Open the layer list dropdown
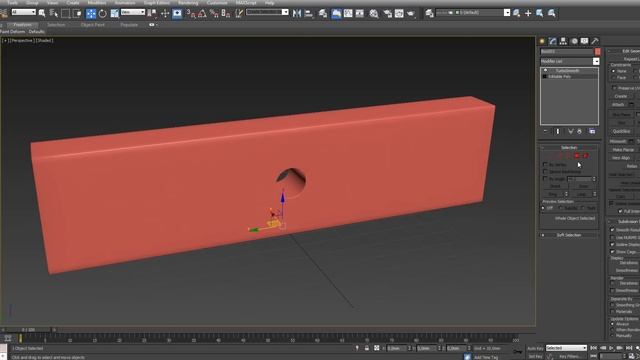Image resolution: width=640 pixels, height=360 pixels. pos(473,13)
